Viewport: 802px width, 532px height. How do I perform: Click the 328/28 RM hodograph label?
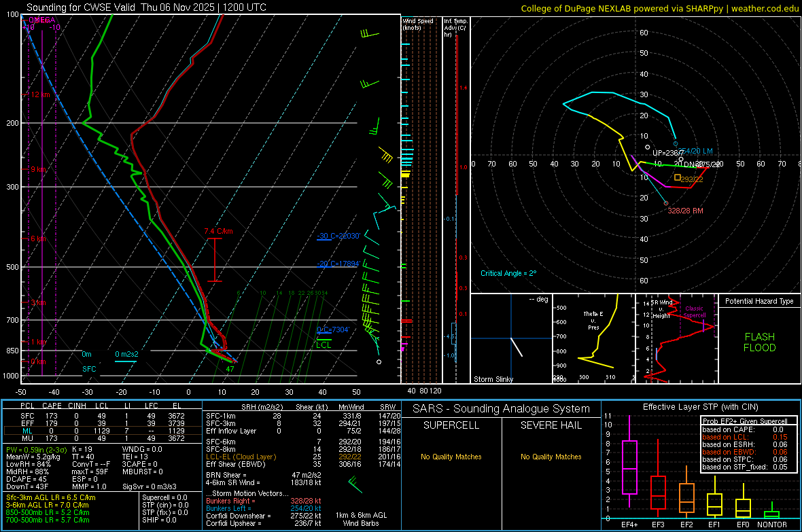coord(685,211)
